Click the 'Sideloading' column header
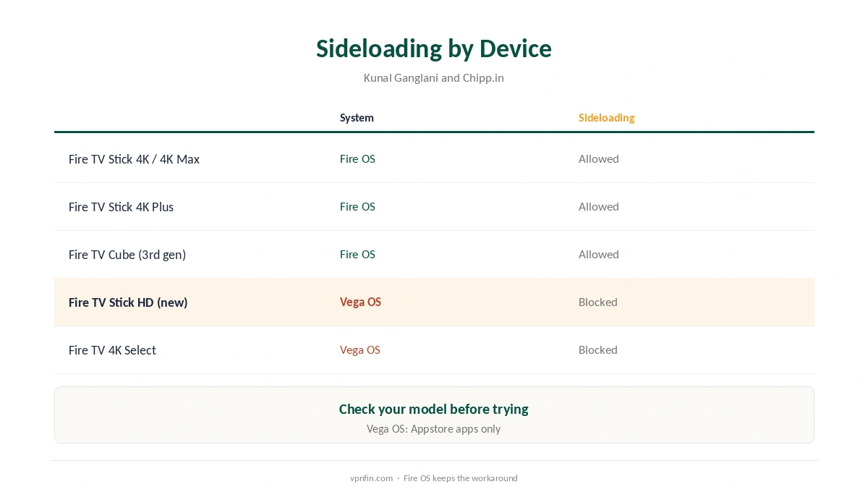 (606, 117)
